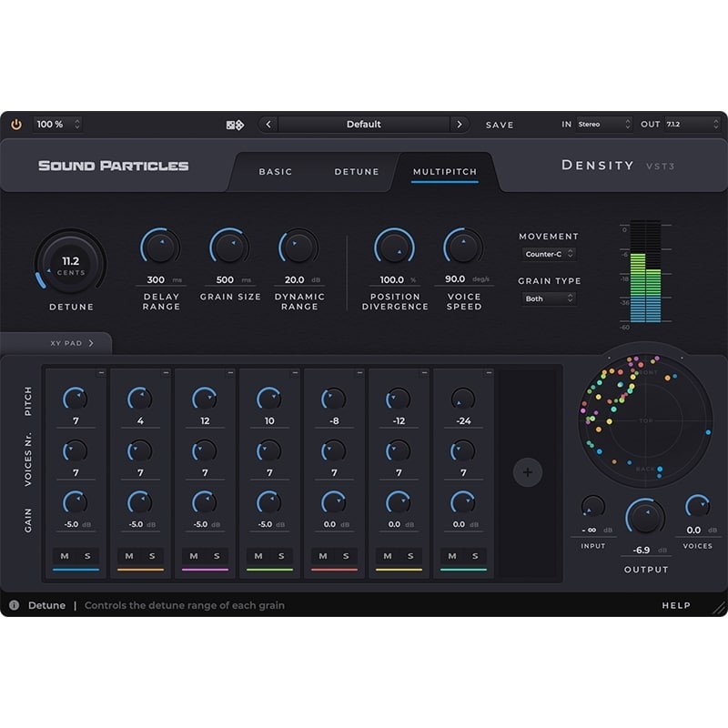Image resolution: width=728 pixels, height=728 pixels.
Task: Click the voices number knob of green layer
Action: point(268,450)
